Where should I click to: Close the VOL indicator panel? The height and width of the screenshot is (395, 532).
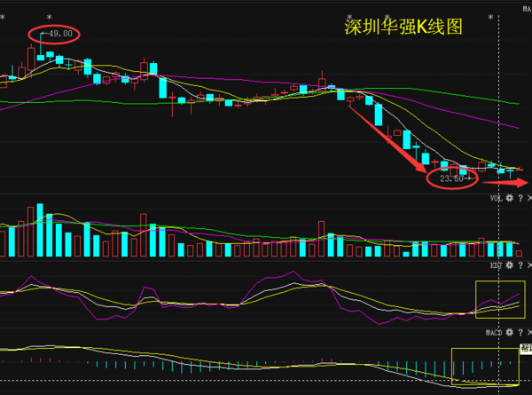pos(529,198)
